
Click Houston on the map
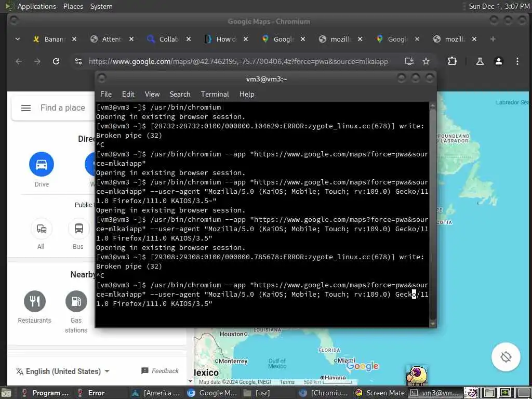point(233,334)
